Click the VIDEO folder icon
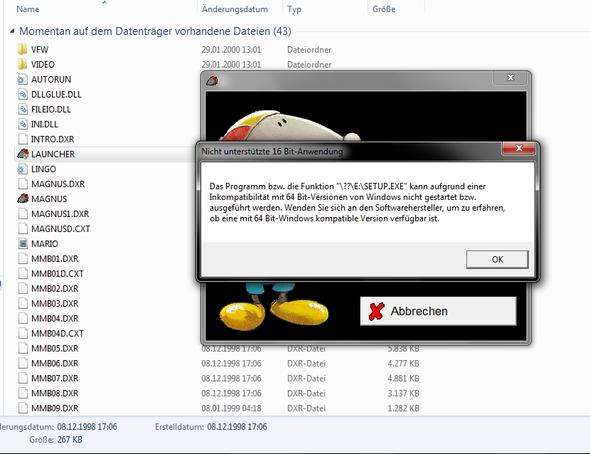The image size is (590, 454). (23, 64)
